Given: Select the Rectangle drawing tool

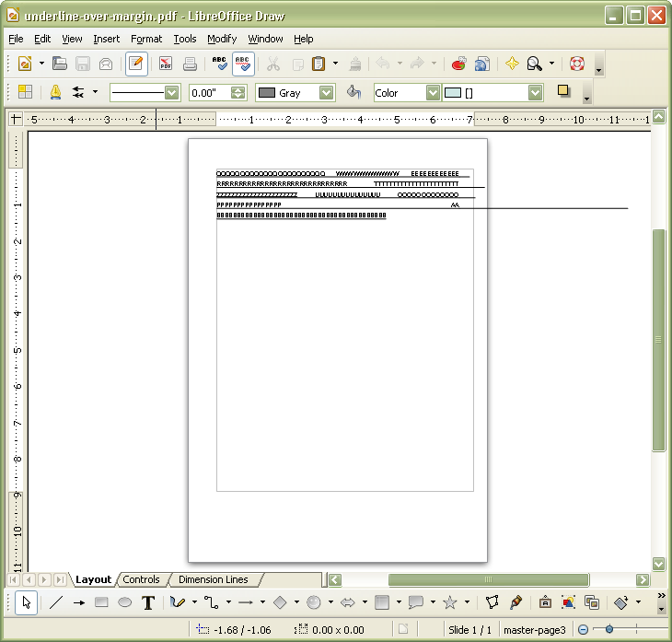Looking at the screenshot, I should [x=101, y=602].
